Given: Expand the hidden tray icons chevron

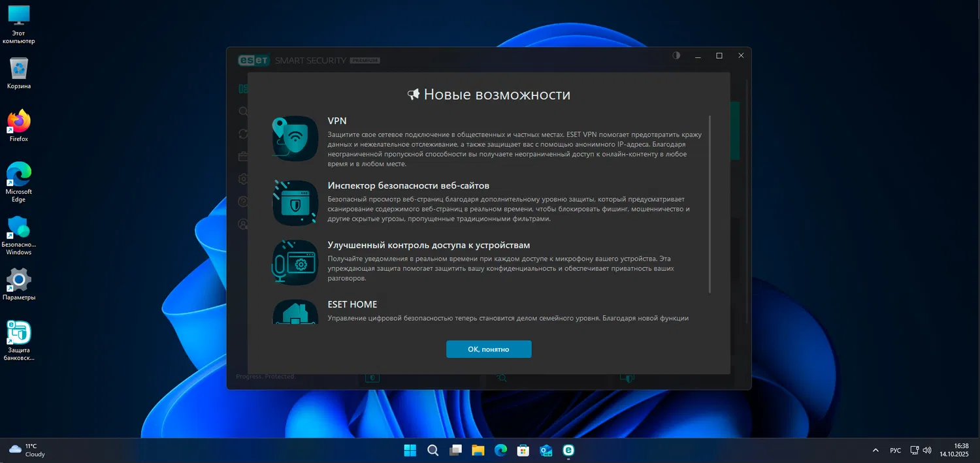Looking at the screenshot, I should (875, 451).
